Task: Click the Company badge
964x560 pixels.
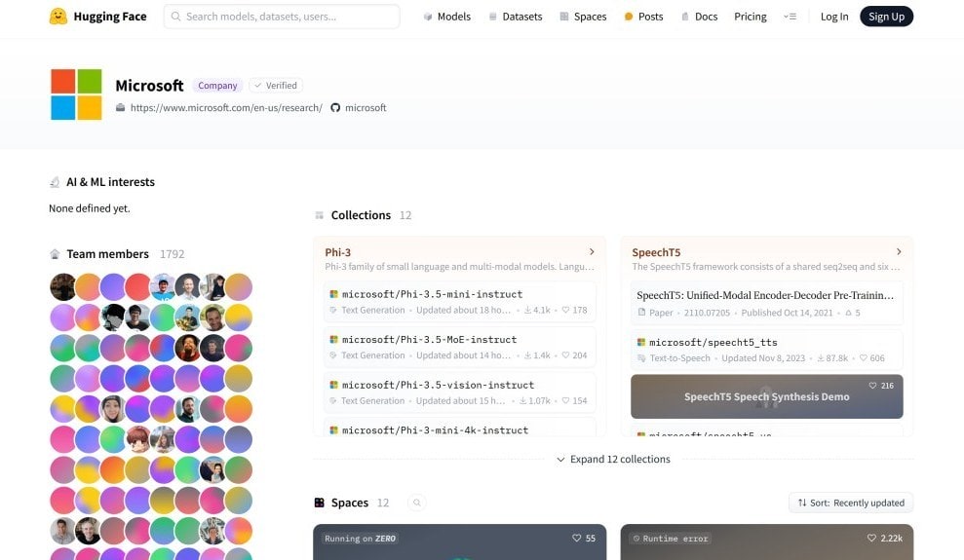Action: point(217,86)
